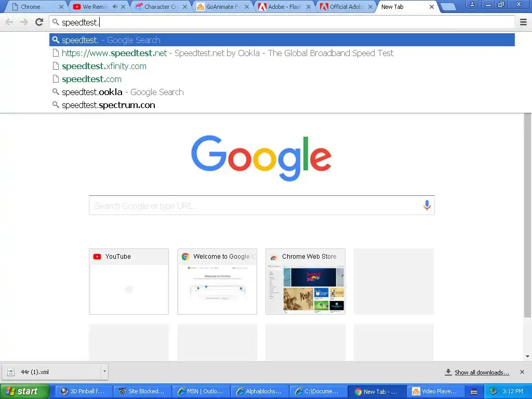Screen dimensions: 532x399
Task: Click the YouTube favicon on the thumbnail
Action: pyautogui.click(x=97, y=257)
